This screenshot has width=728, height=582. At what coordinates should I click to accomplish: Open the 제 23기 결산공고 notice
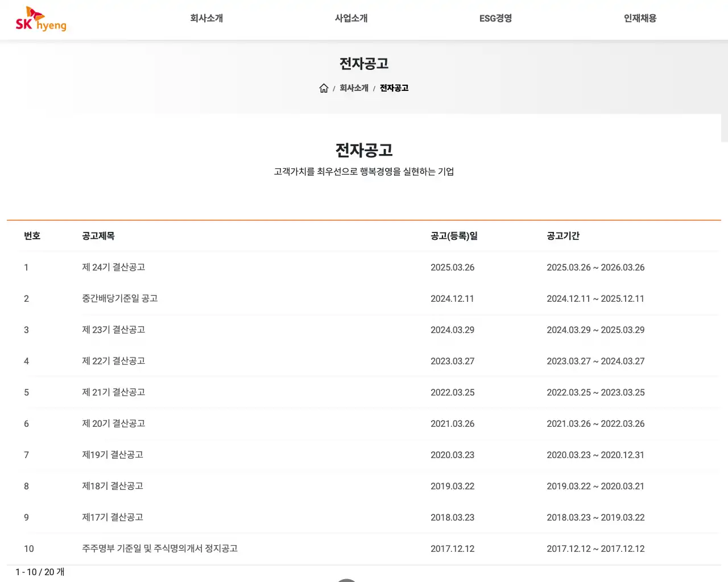point(114,330)
